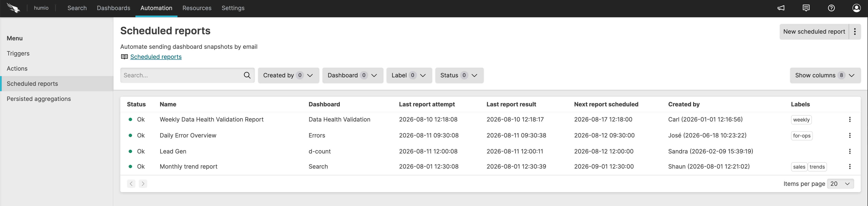868x206 pixels.
Task: Select Triggers in the side menu
Action: point(18,54)
